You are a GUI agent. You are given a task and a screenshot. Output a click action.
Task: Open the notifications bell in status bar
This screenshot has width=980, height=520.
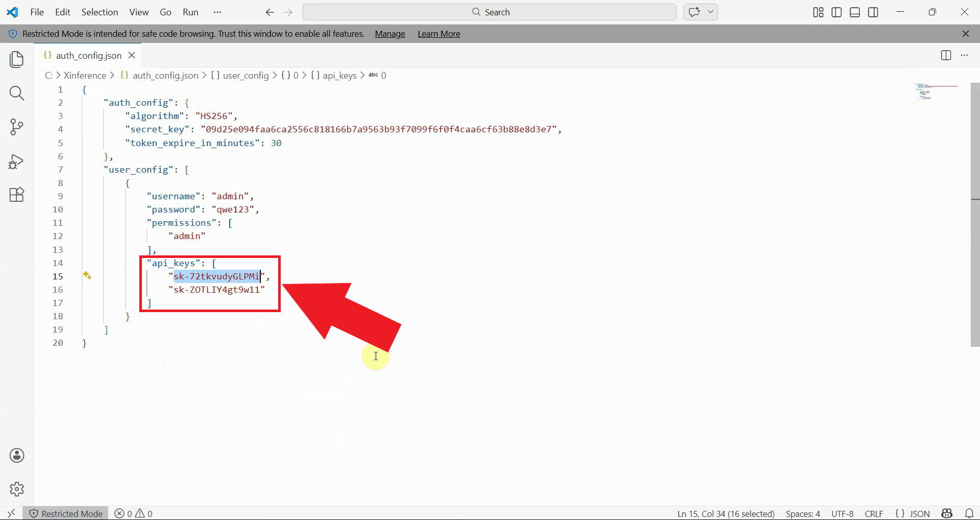coord(969,513)
